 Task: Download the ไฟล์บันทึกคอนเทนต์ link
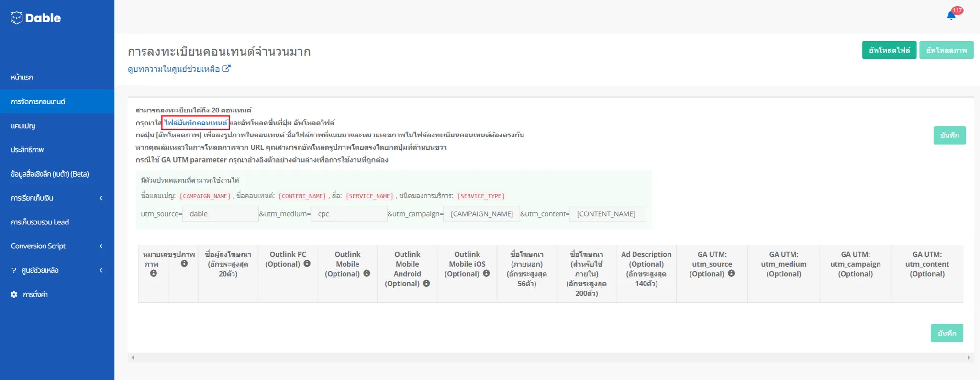coord(195,123)
